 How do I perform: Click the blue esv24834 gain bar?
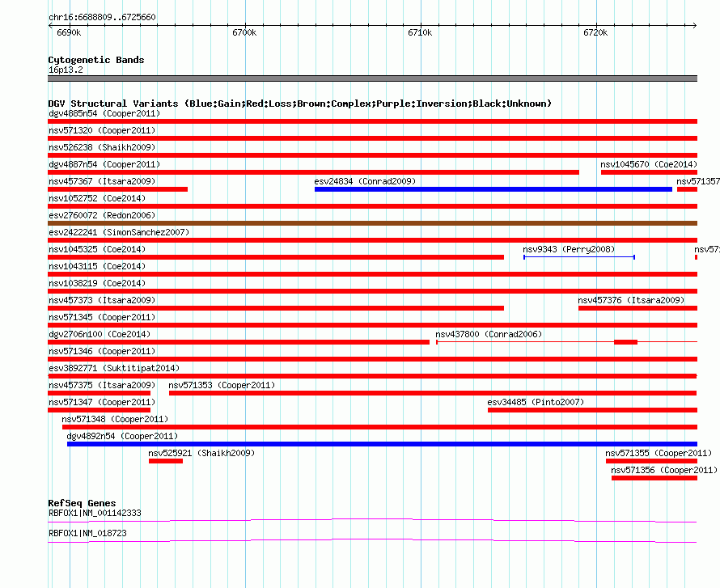[x=493, y=189]
